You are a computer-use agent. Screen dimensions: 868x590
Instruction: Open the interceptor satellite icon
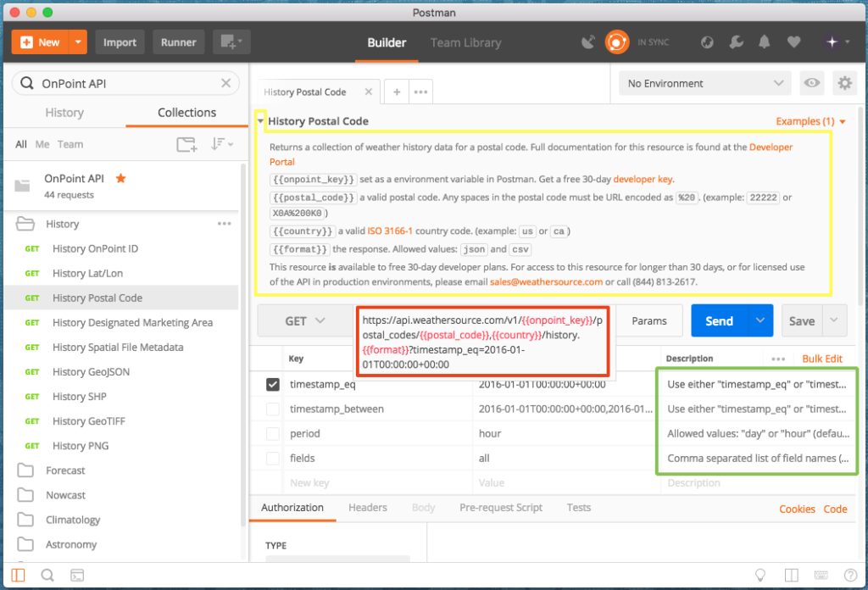pos(588,42)
